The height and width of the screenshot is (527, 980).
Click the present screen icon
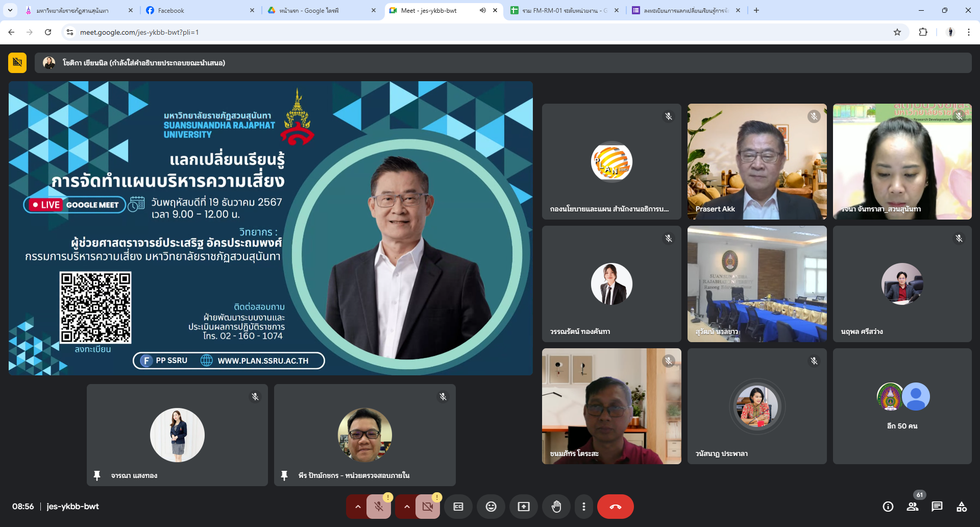[x=523, y=507]
